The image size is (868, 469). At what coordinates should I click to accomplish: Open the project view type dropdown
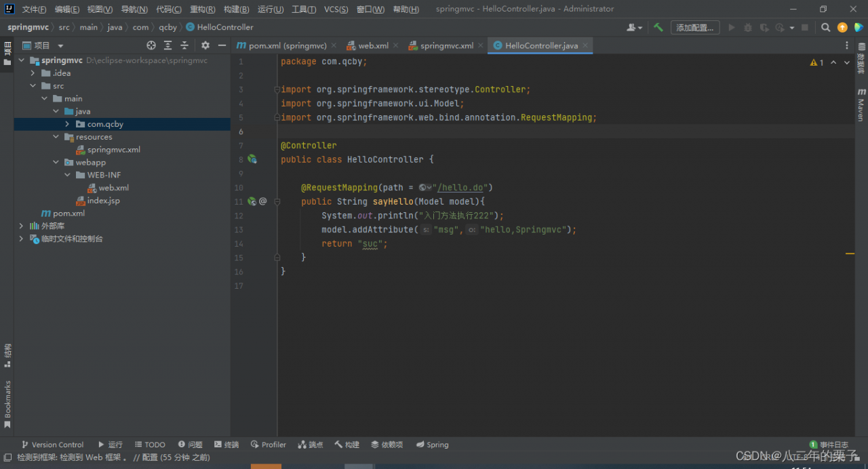60,46
